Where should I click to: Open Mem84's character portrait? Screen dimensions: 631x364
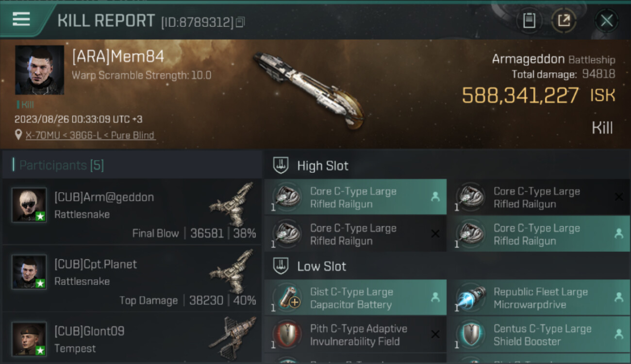39,70
